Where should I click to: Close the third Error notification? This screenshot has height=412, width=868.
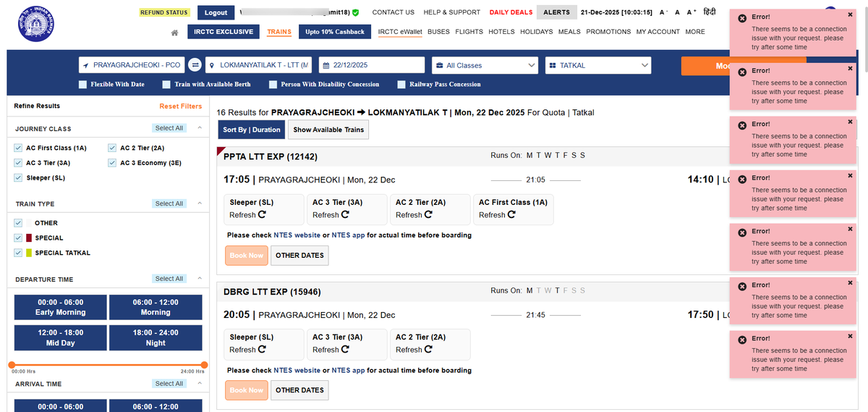click(850, 122)
